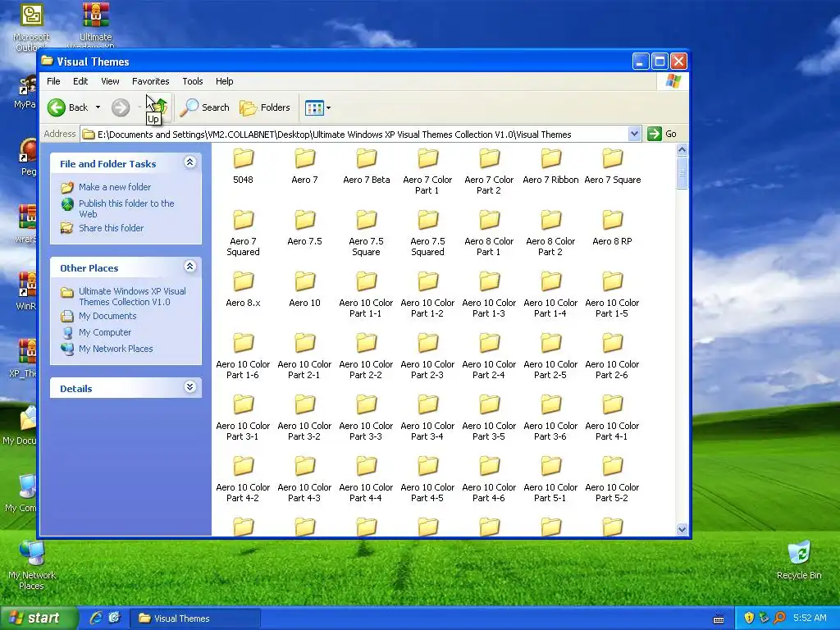Open Ultimate Windows XP Visual Themes Collection link
The width and height of the screenshot is (840, 630).
coord(123,297)
